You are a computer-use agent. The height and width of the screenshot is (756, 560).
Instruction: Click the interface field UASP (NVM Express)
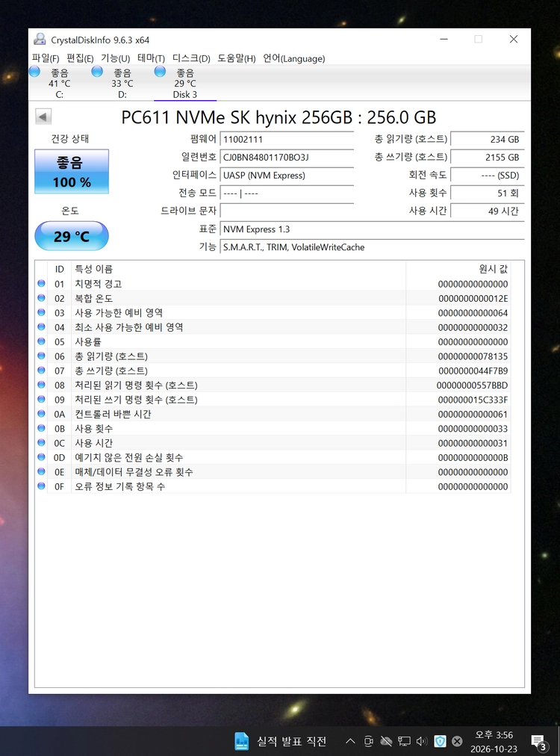click(287, 175)
